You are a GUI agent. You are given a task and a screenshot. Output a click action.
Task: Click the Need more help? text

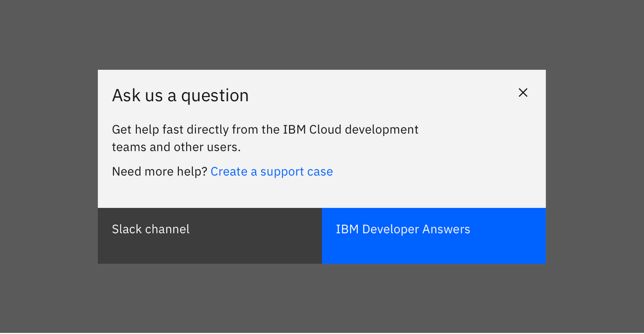pyautogui.click(x=159, y=171)
